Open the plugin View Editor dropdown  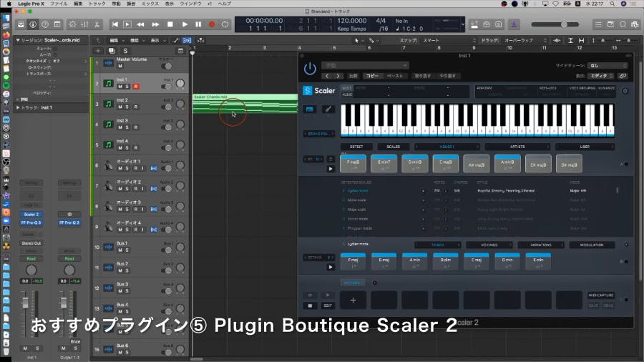(602, 76)
